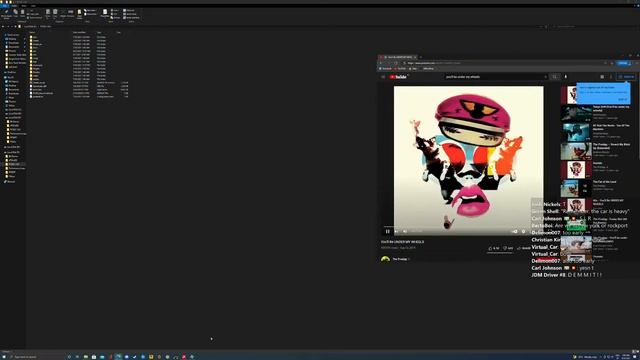This screenshot has height=360, width=640.
Task: Switch to the Home ribbon tab
Action: pos(14,6)
